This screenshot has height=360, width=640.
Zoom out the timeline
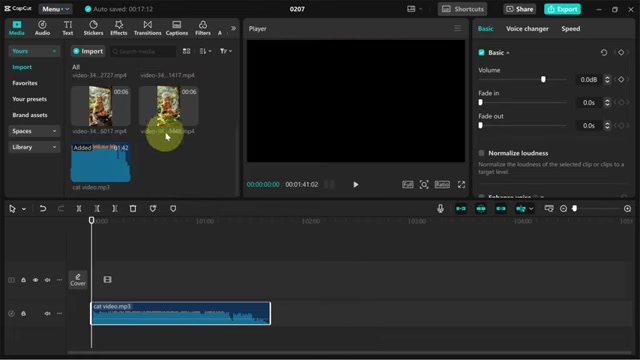563,209
